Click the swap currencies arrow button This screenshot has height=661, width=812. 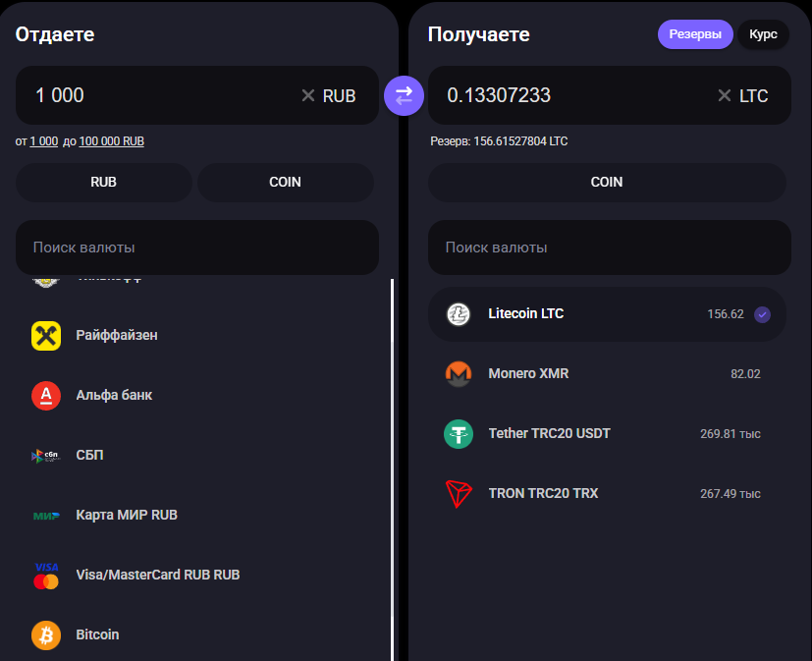tap(404, 96)
